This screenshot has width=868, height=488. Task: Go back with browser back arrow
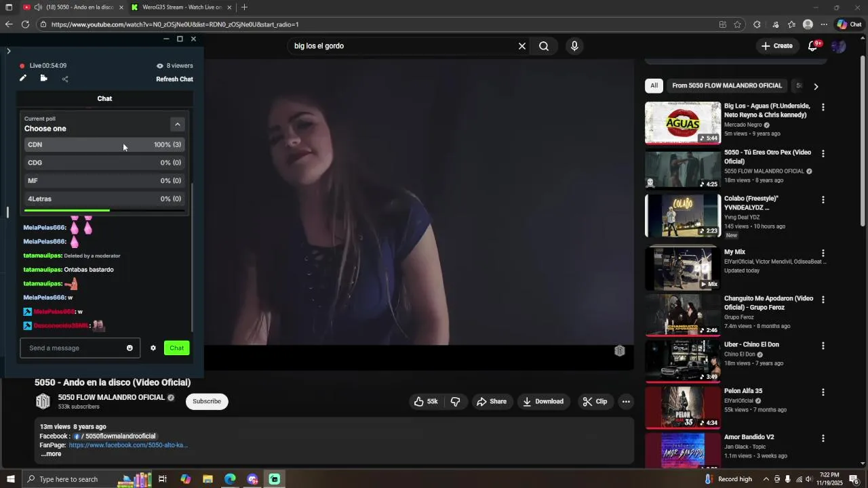[8, 24]
